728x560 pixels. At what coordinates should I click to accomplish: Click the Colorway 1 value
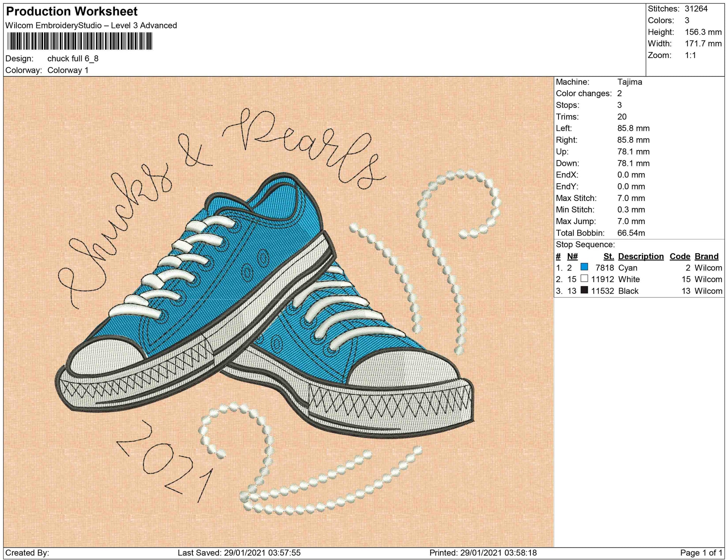(x=68, y=70)
